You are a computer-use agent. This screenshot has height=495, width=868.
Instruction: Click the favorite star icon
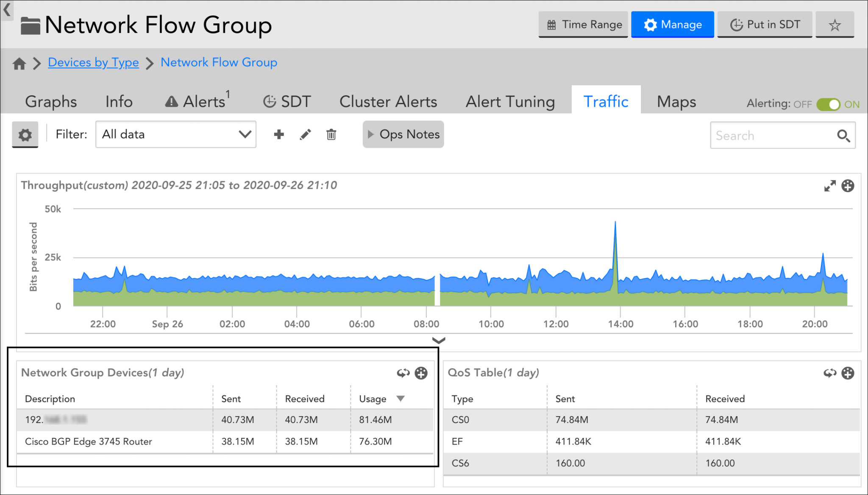click(x=835, y=25)
